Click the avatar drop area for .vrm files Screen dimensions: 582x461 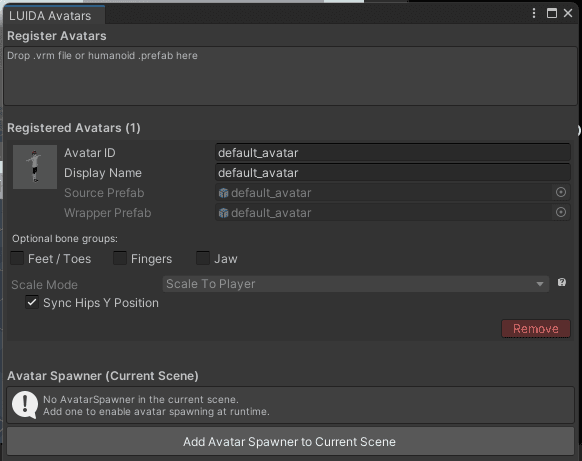(290, 76)
